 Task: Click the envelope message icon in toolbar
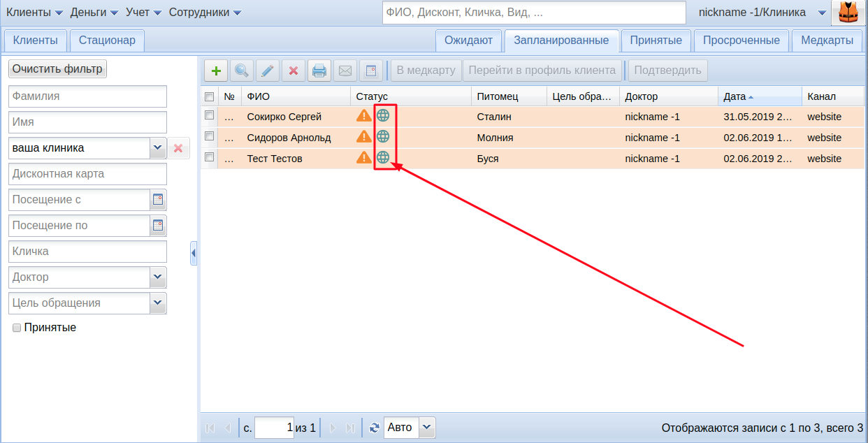(345, 71)
